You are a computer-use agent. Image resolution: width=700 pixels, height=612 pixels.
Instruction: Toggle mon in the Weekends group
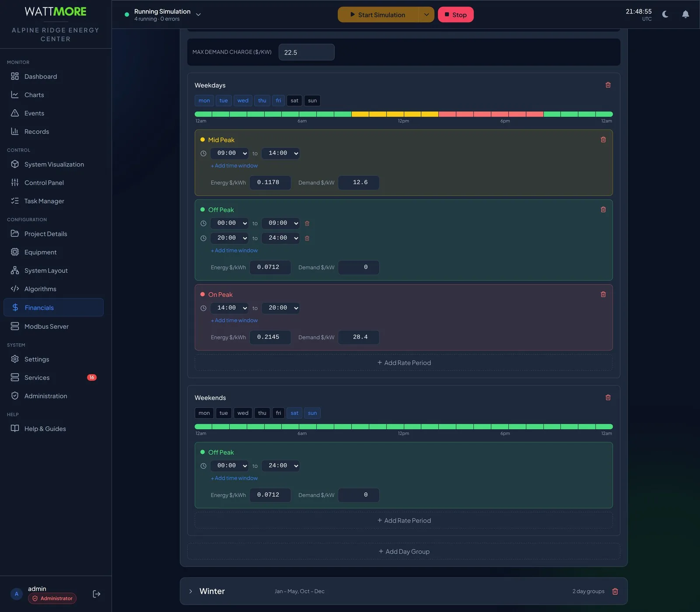(x=204, y=413)
